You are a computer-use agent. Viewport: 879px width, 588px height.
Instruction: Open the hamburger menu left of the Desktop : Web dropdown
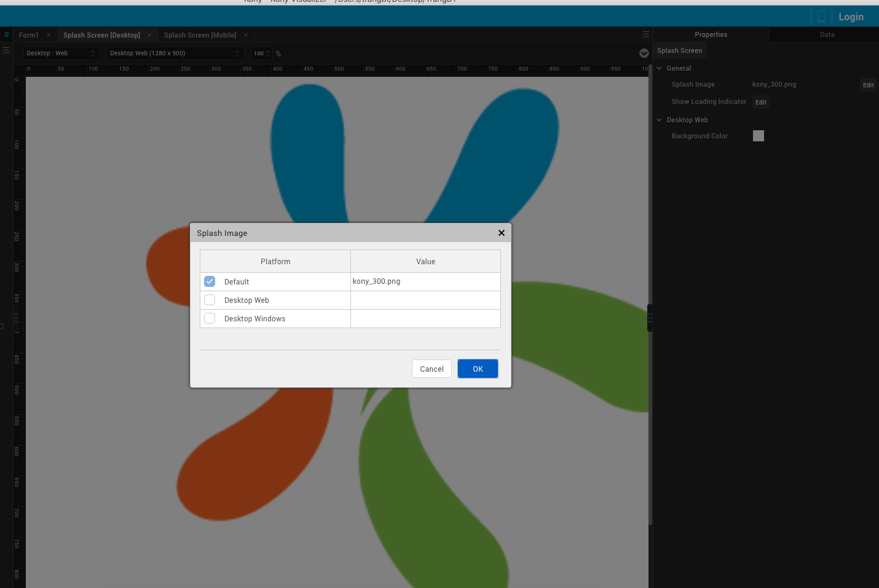[x=6, y=50]
